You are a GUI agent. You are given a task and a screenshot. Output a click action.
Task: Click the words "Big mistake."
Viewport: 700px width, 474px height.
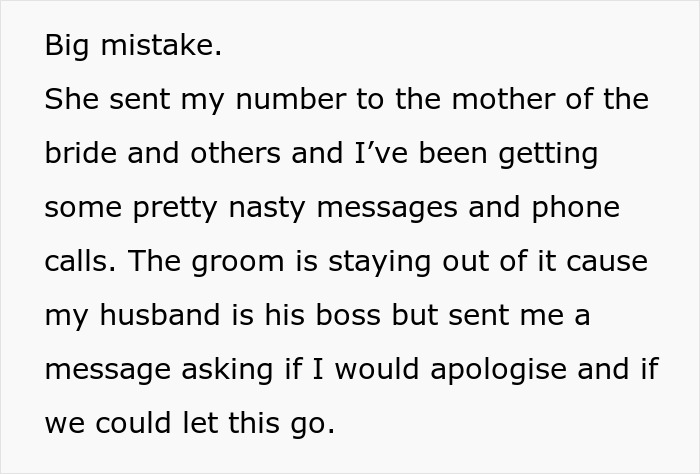133,47
